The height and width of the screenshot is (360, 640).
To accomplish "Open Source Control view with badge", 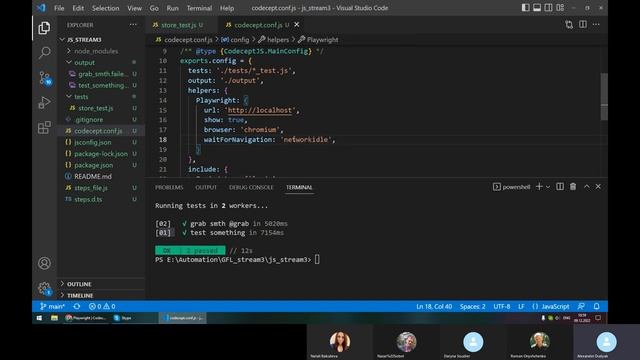I will pos(44,78).
